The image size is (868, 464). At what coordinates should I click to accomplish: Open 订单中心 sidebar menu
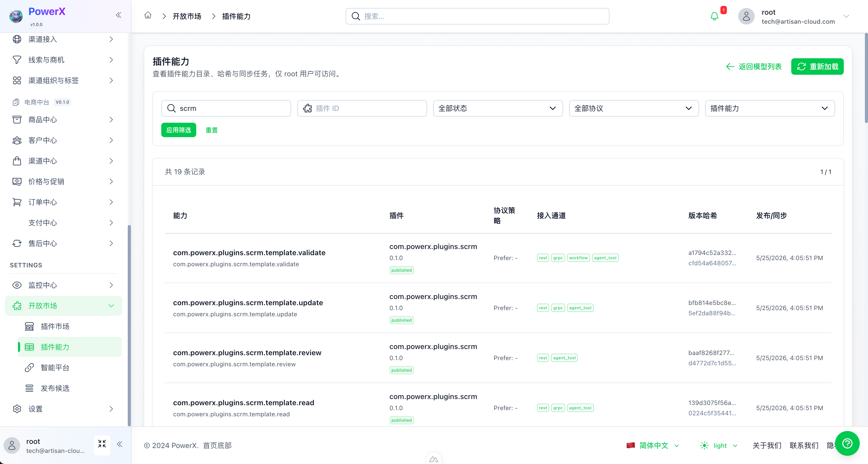(x=63, y=202)
